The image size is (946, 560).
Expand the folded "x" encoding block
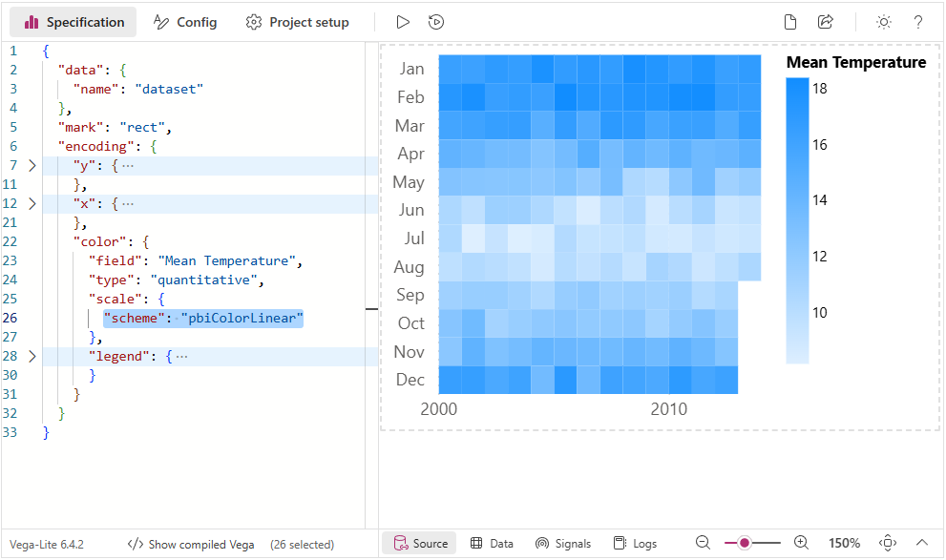[32, 204]
